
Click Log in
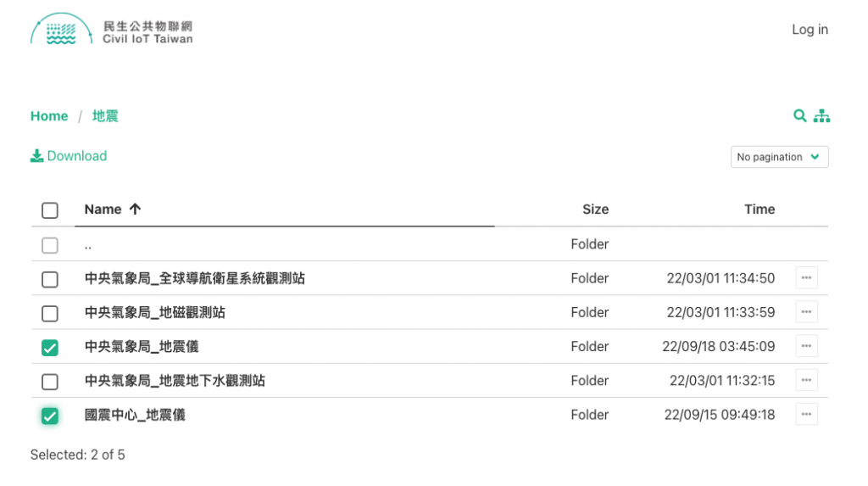pyautogui.click(x=810, y=30)
